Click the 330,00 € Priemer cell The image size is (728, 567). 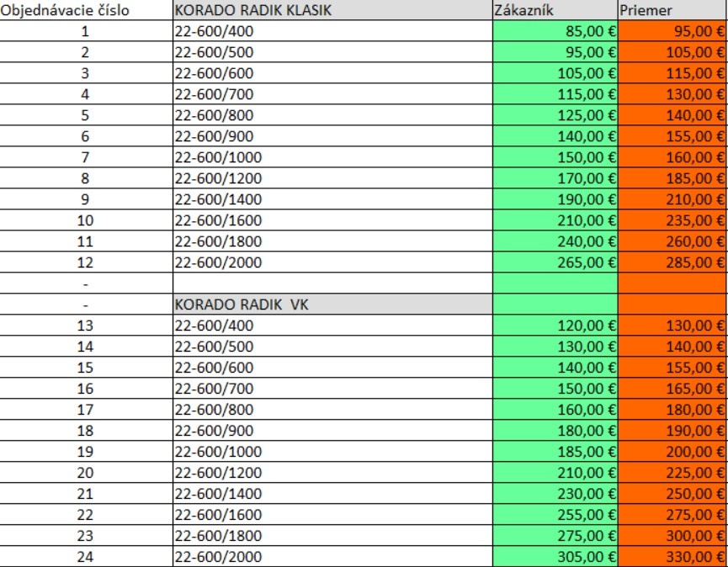pyautogui.click(x=672, y=556)
